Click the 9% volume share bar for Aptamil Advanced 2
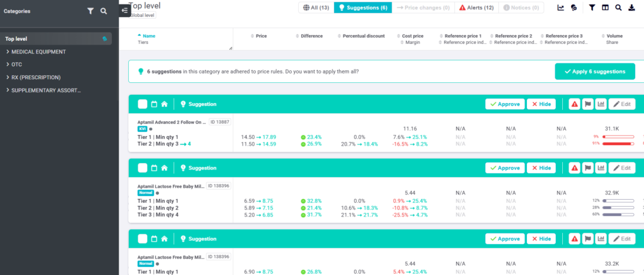 click(618, 136)
